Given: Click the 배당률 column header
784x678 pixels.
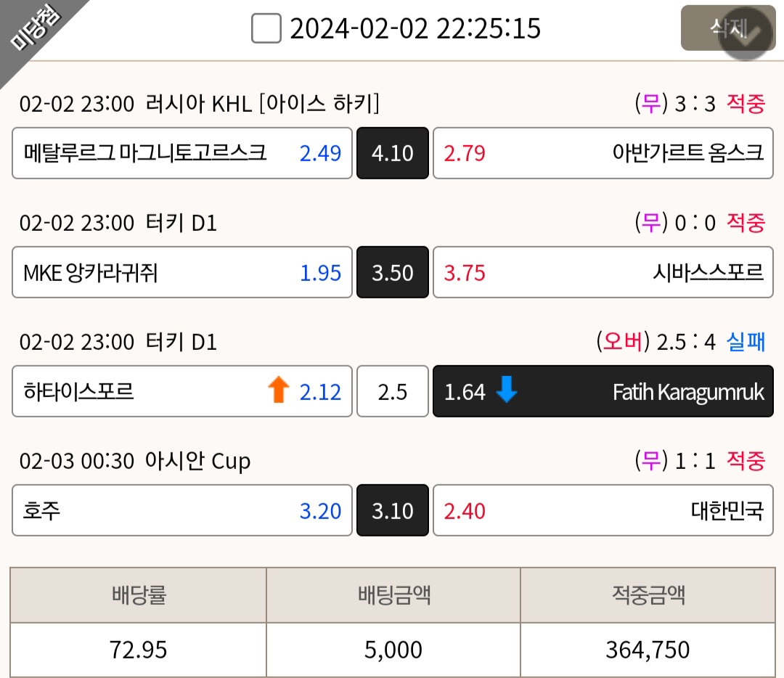Looking at the screenshot, I should tap(139, 595).
